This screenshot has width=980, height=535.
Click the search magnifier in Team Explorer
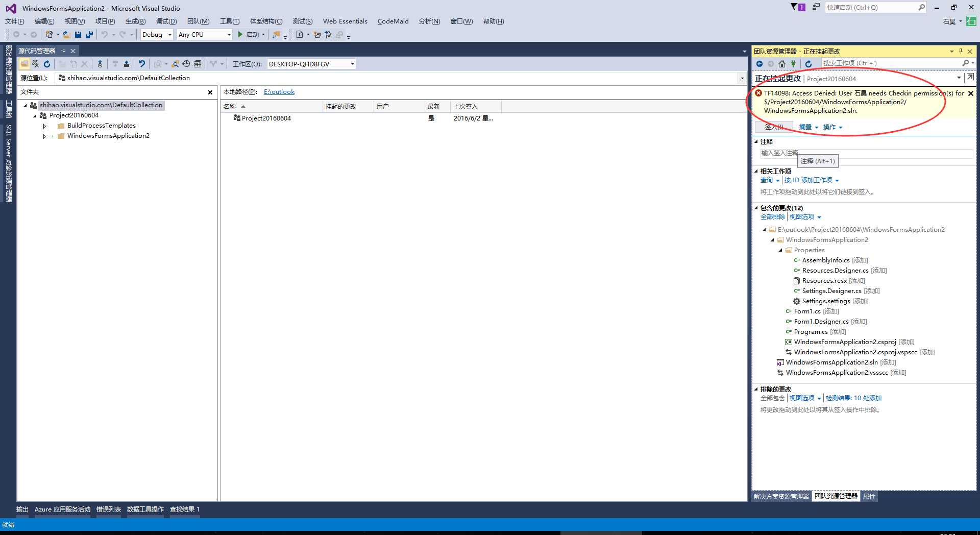coord(965,63)
